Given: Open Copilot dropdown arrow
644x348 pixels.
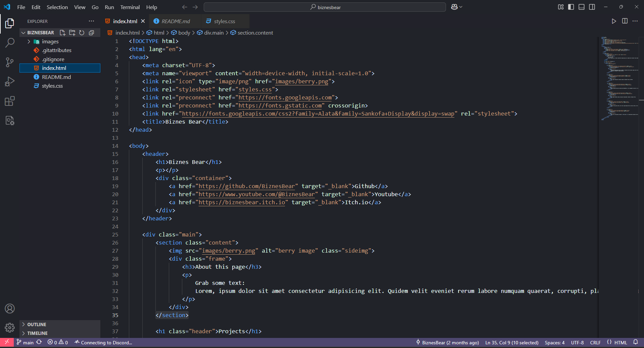Looking at the screenshot, I should (x=461, y=7).
